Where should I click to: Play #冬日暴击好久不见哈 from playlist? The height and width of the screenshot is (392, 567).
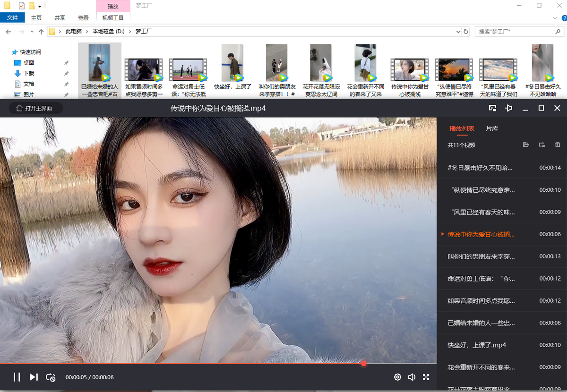[502, 168]
